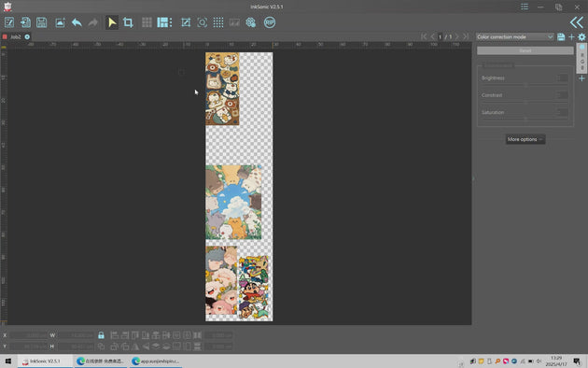Viewport: 588px width, 368px height.
Task: Open the Color correction mode dropdown
Action: pyautogui.click(x=514, y=36)
